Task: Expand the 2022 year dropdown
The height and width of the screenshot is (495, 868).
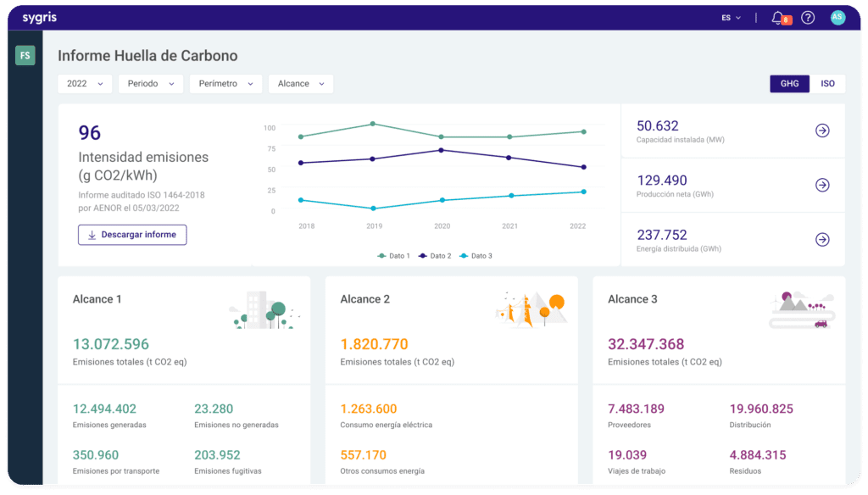Action: pos(85,84)
